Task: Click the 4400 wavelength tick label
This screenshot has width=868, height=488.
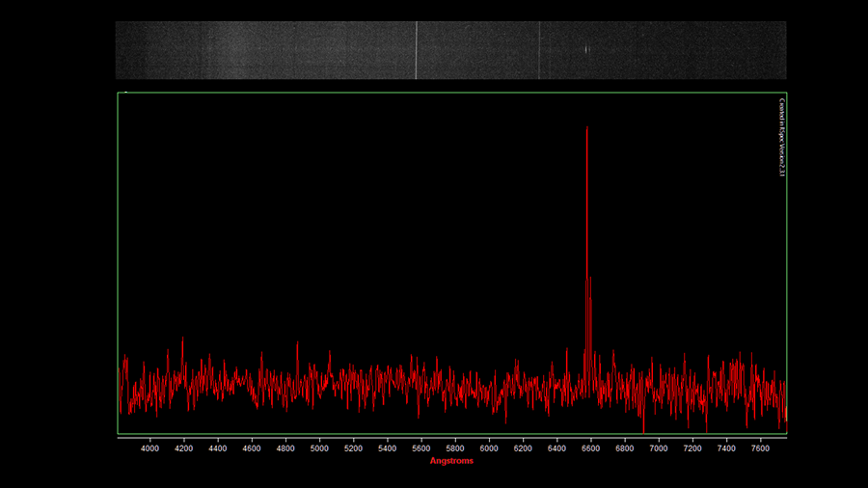Action: [218, 448]
